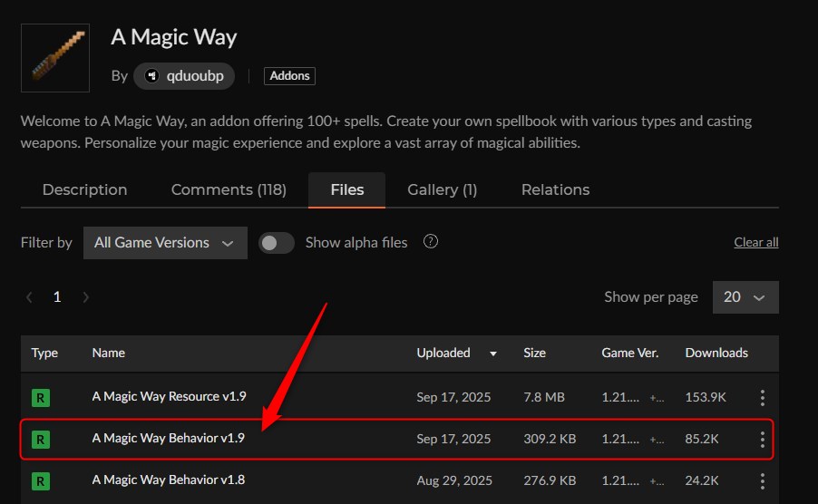818x504 pixels.
Task: Toggle the Show alpha files switch
Action: 277,243
